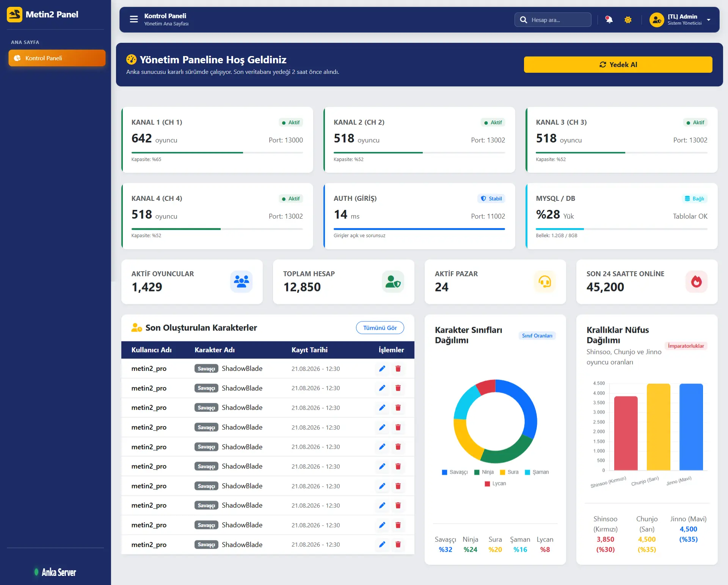This screenshot has width=728, height=585.
Task: Toggle the Sura legend entry
Action: [509, 472]
